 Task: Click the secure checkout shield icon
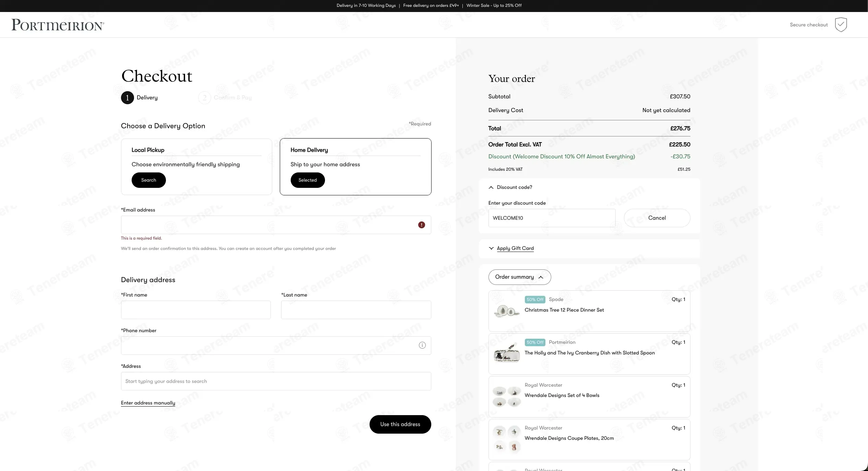click(x=841, y=25)
